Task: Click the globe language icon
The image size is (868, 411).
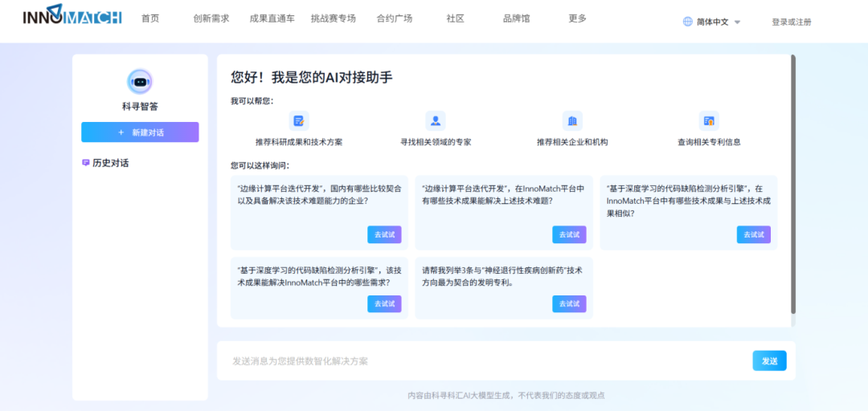Action: click(688, 22)
